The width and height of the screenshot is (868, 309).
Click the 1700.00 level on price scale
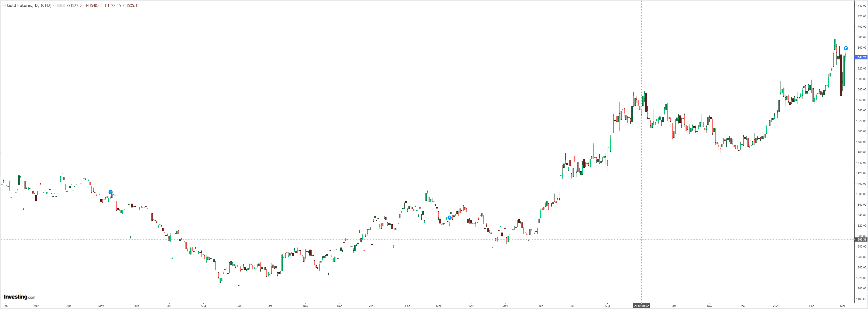[862, 27]
